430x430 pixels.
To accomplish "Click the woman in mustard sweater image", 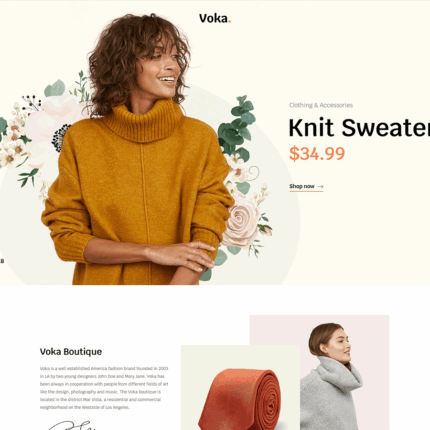I will pyautogui.click(x=140, y=150).
